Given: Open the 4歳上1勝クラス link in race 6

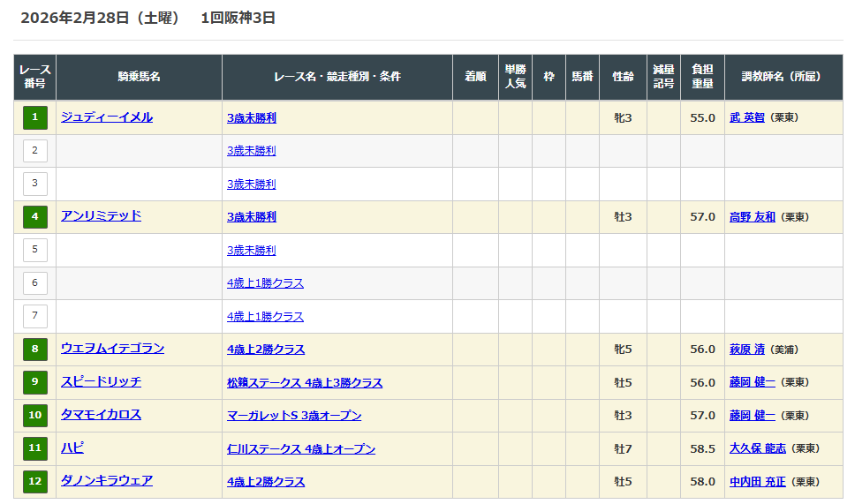Looking at the screenshot, I should tap(265, 283).
